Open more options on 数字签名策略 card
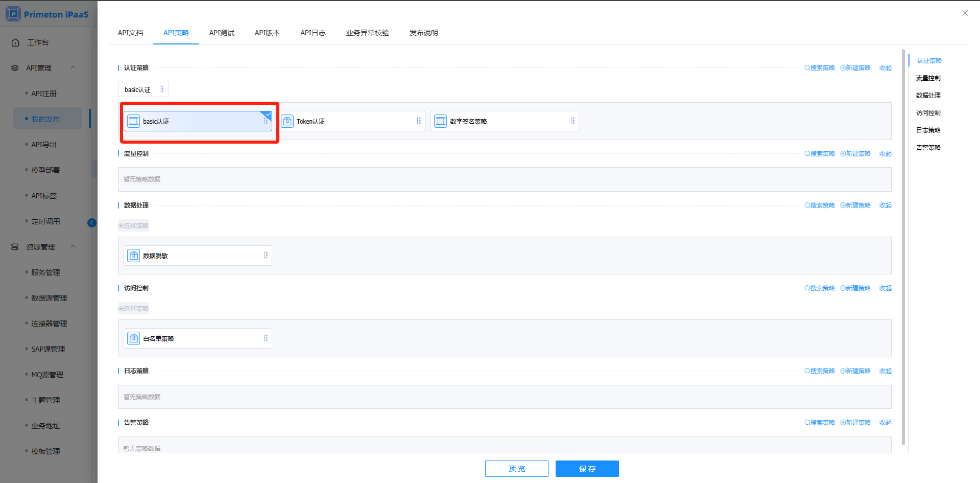Screen dimensions: 980x483 pyautogui.click(x=572, y=121)
